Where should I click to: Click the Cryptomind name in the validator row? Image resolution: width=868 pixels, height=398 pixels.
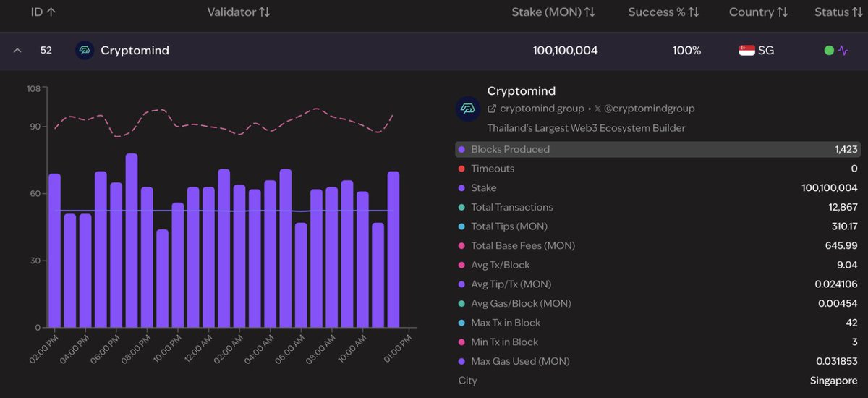[135, 51]
